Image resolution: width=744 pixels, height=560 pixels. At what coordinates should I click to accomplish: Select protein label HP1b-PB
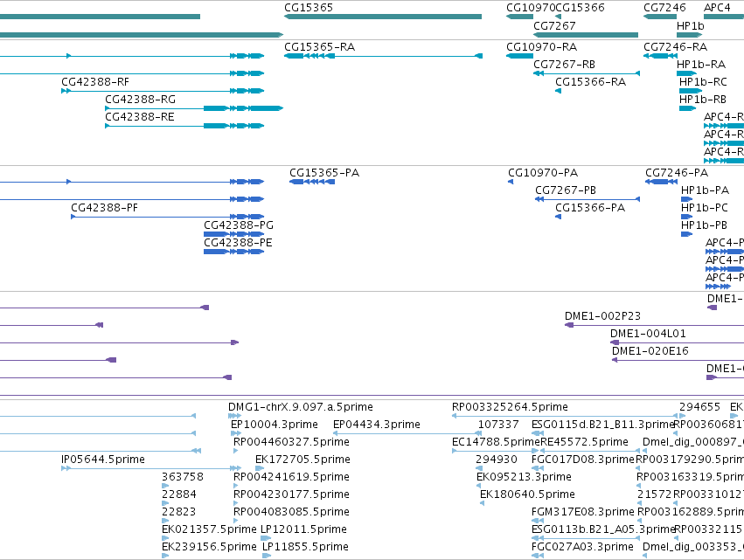point(704,225)
